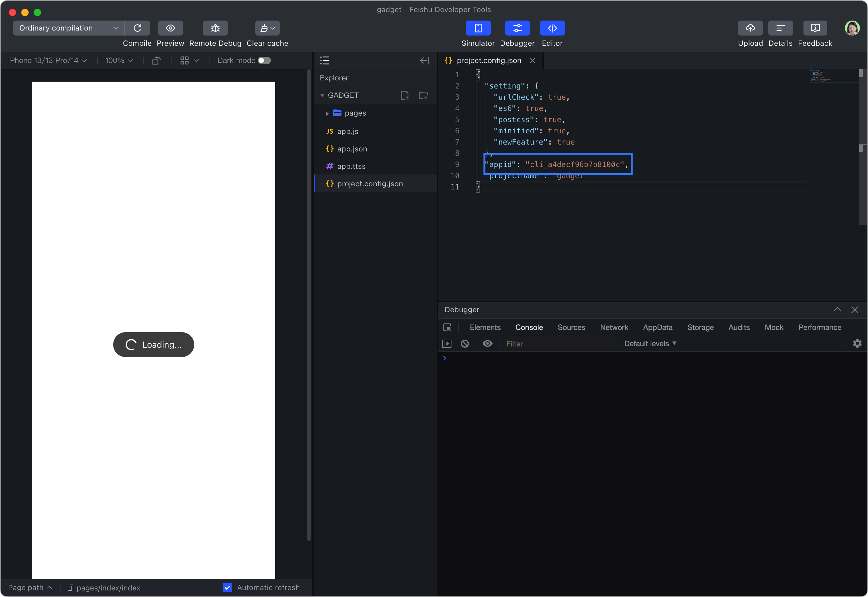Screen dimensions: 868x597
Task: Click the Feedback button
Action: tap(815, 28)
